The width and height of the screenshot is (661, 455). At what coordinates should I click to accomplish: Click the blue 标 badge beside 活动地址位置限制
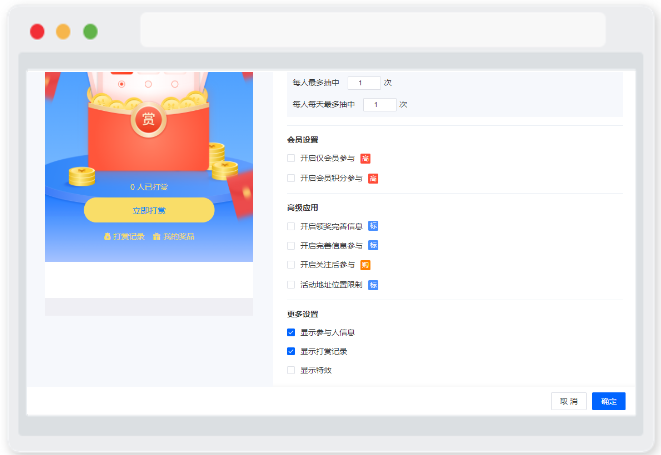(x=373, y=285)
